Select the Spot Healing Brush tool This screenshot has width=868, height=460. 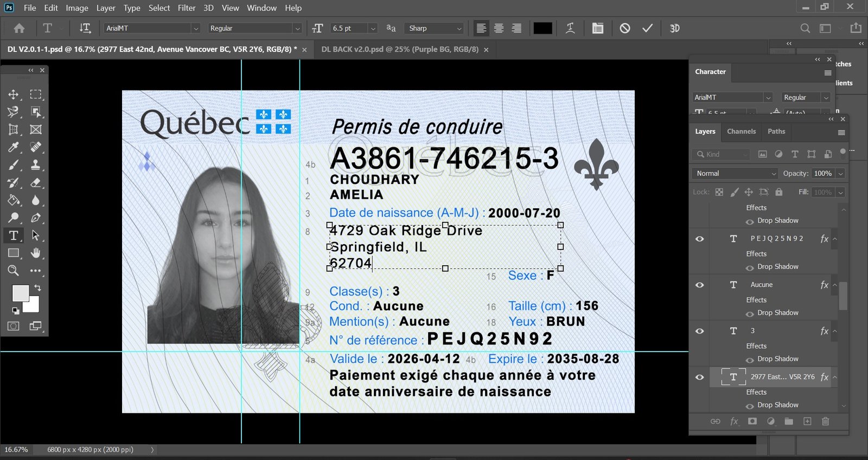(36, 147)
